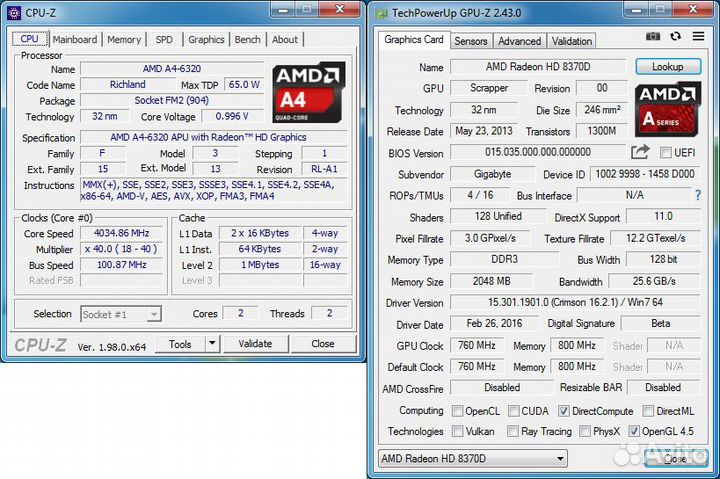
Task: Click the Close button in CPU-Z
Action: (x=323, y=344)
